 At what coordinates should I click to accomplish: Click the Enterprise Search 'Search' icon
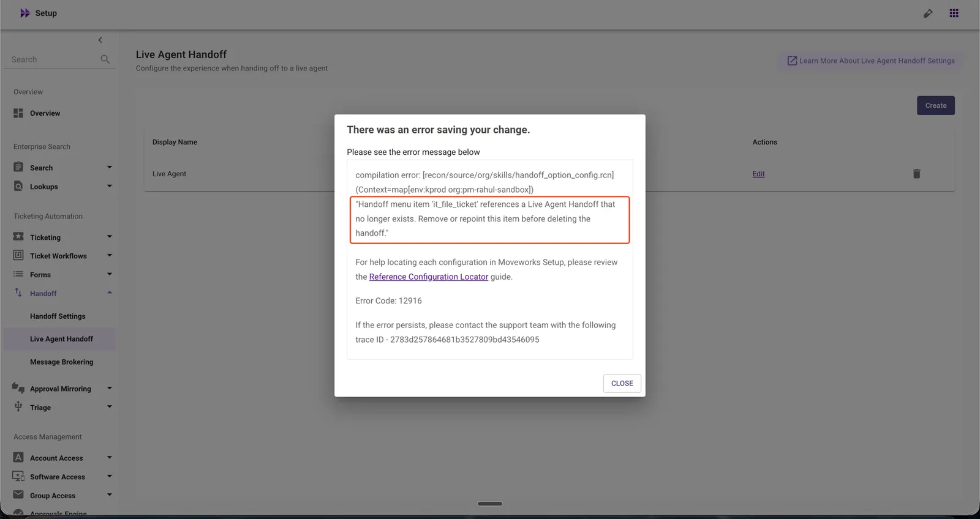(18, 167)
